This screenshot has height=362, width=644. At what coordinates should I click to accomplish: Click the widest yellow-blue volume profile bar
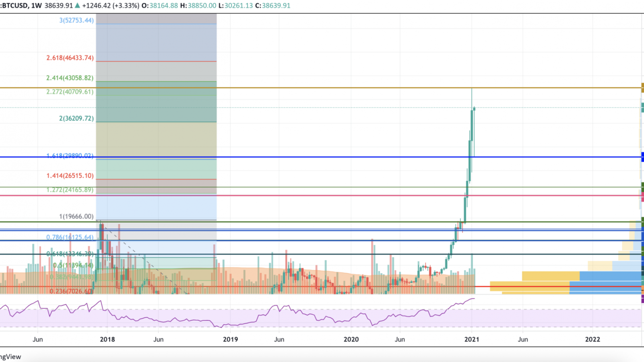tap(566, 286)
